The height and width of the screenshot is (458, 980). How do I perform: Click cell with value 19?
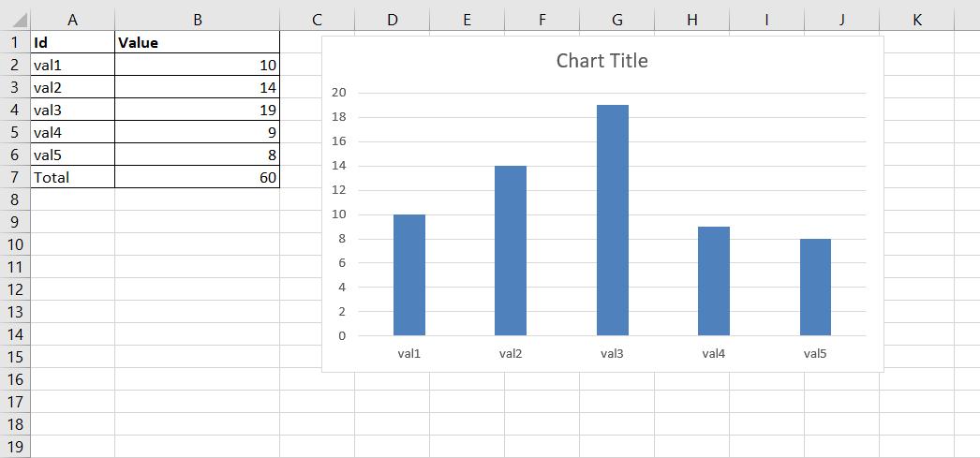click(x=197, y=110)
